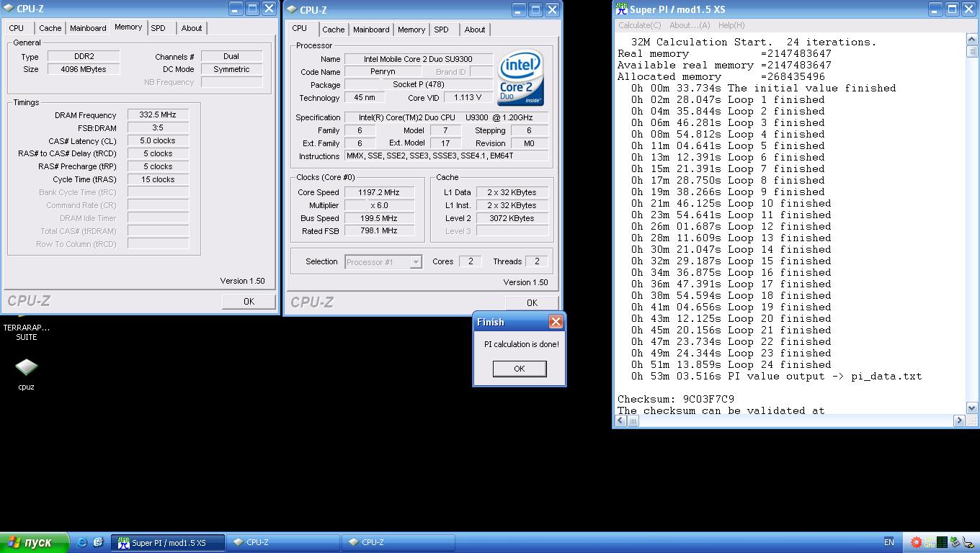Click the Checksum: 9C03F7C9 line

pos(676,399)
